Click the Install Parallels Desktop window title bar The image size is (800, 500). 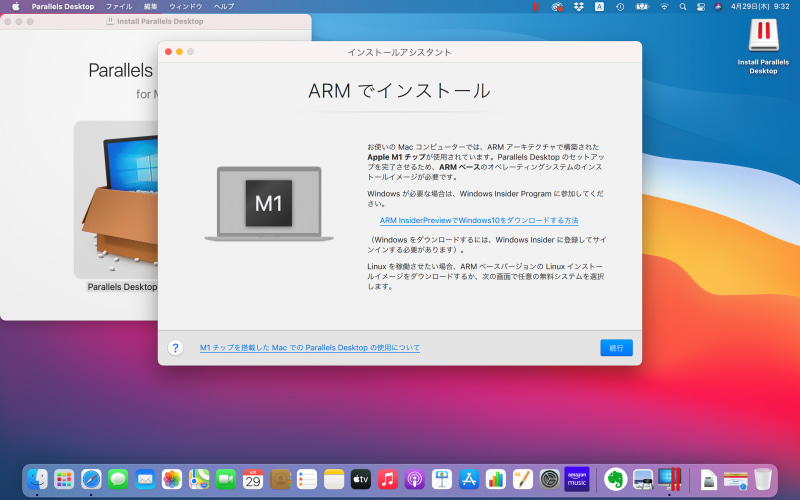(156, 21)
